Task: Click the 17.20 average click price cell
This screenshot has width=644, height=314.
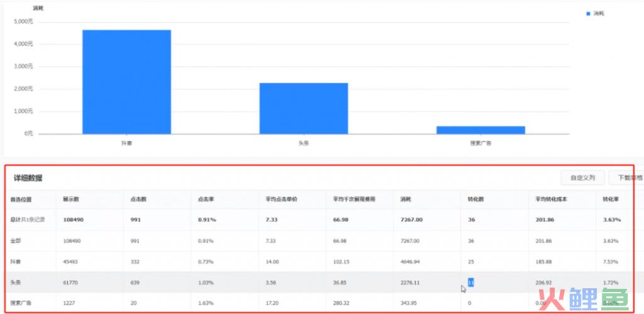Action: (272, 303)
